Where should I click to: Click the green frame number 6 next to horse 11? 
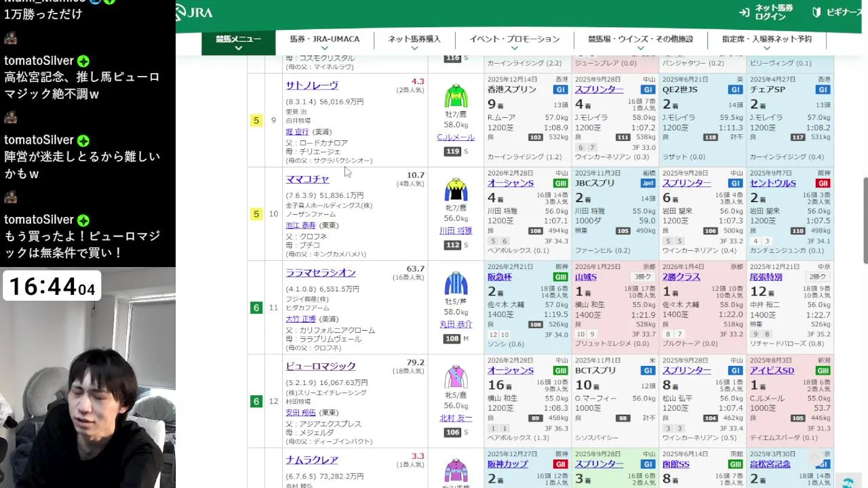[256, 308]
